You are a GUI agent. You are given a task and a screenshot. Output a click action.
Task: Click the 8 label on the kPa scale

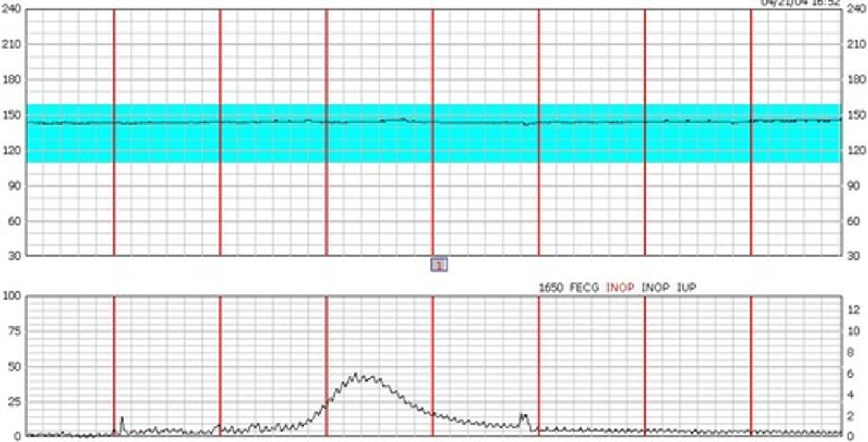851,352
